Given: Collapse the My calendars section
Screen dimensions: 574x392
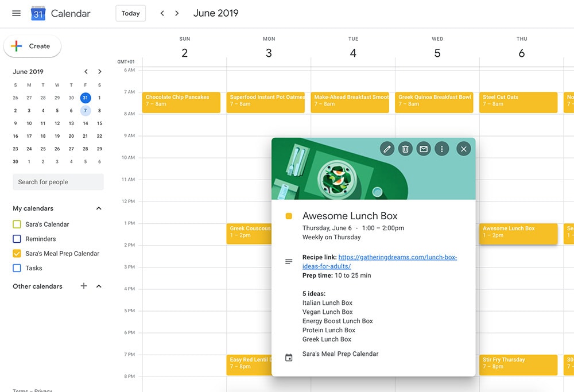Looking at the screenshot, I should [99, 208].
